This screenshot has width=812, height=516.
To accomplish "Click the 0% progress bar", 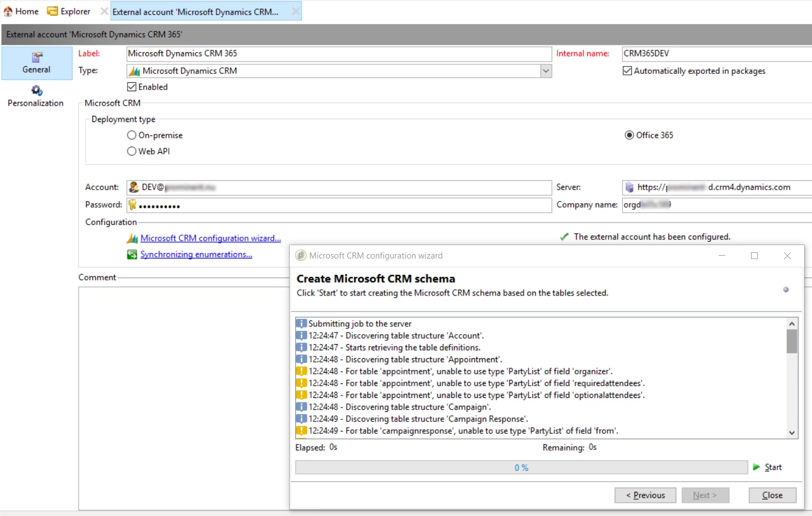I will click(x=522, y=468).
